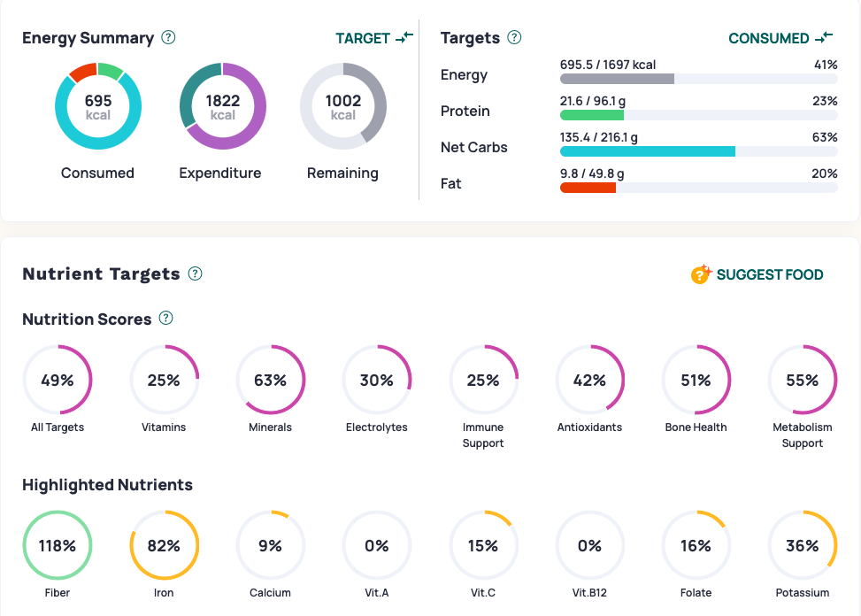Click the Remaining calories donut chart
The height and width of the screenshot is (616, 861).
click(343, 106)
